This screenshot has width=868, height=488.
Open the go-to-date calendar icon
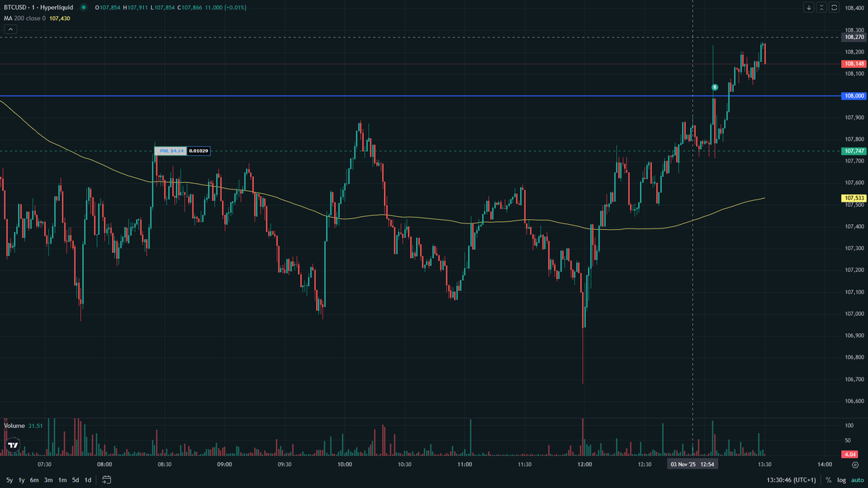coord(106,479)
